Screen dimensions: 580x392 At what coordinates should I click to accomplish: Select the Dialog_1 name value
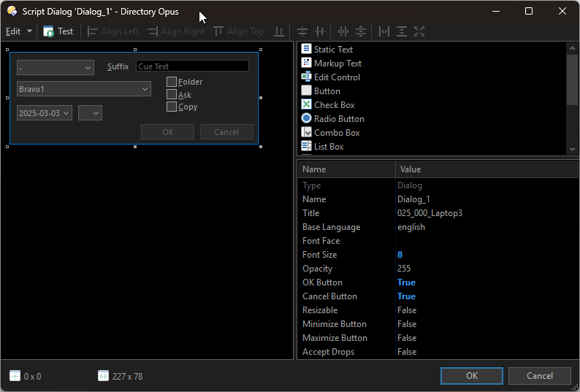[x=413, y=199]
